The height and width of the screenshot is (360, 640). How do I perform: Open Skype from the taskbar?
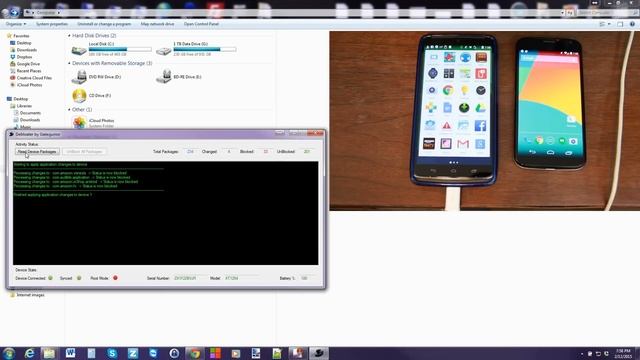click(x=112, y=353)
